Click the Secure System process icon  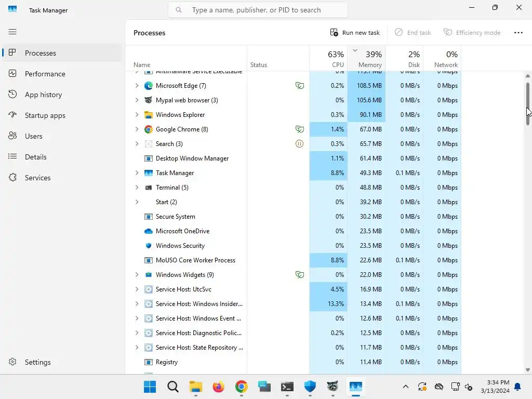click(148, 217)
